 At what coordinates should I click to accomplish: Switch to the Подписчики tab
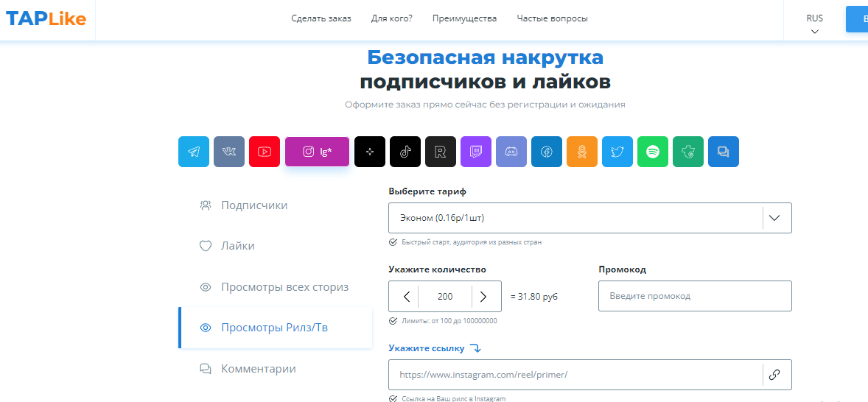(275, 205)
